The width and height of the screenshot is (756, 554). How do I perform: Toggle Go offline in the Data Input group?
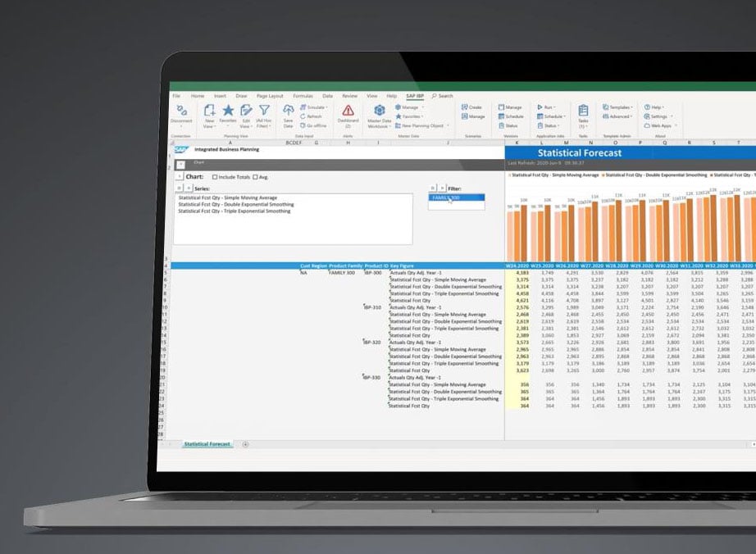click(314, 125)
